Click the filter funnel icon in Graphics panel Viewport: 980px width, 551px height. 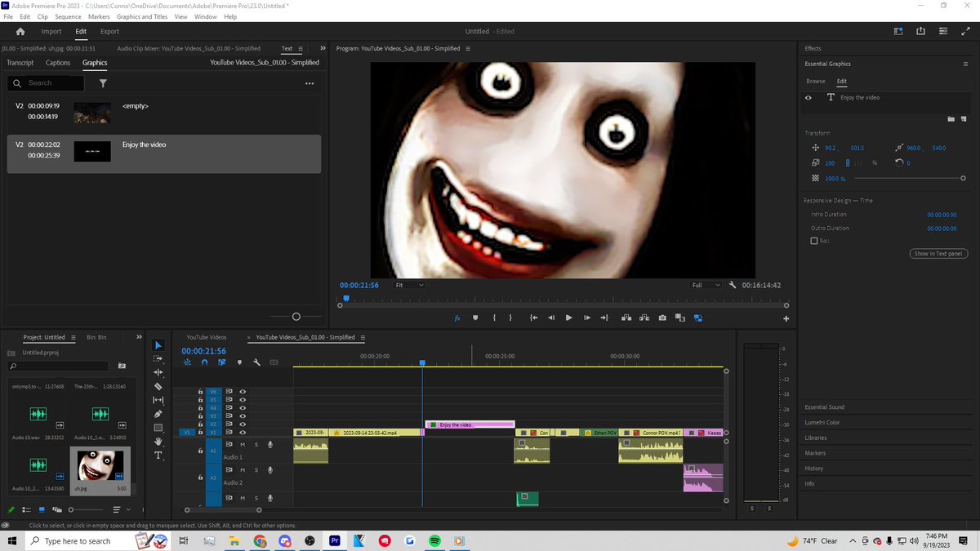[103, 83]
